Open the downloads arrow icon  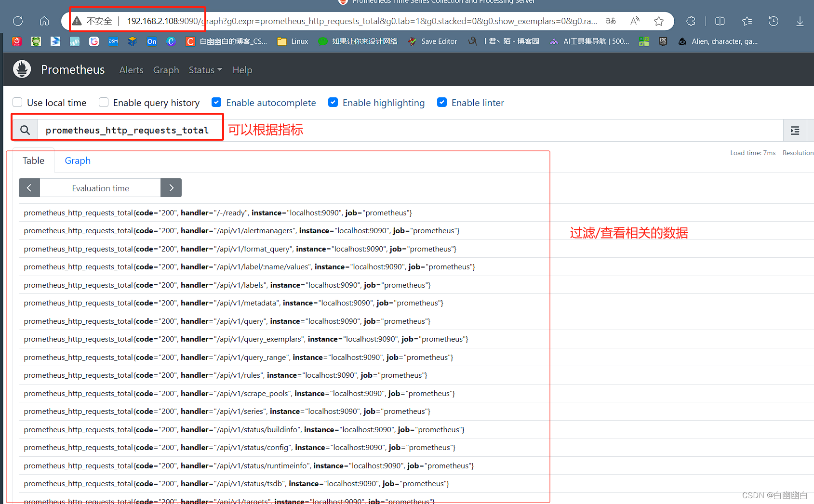800,21
